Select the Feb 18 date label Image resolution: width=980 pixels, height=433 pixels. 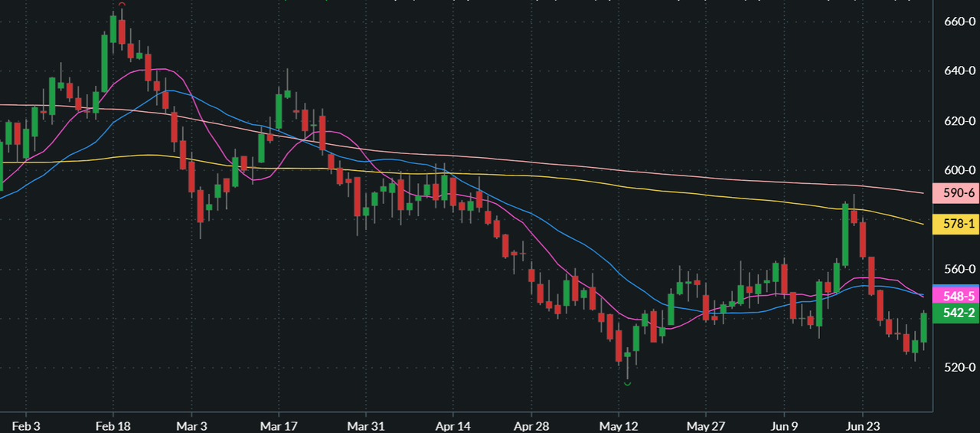(x=113, y=425)
